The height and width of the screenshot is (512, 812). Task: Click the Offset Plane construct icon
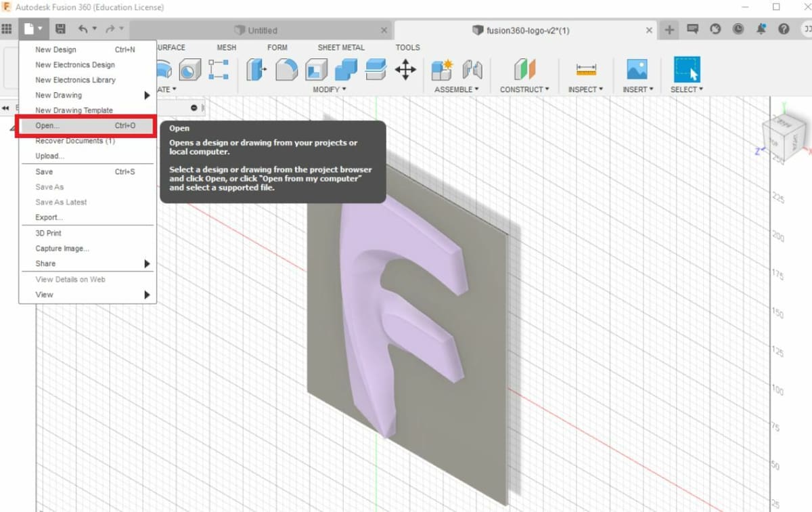pos(524,69)
